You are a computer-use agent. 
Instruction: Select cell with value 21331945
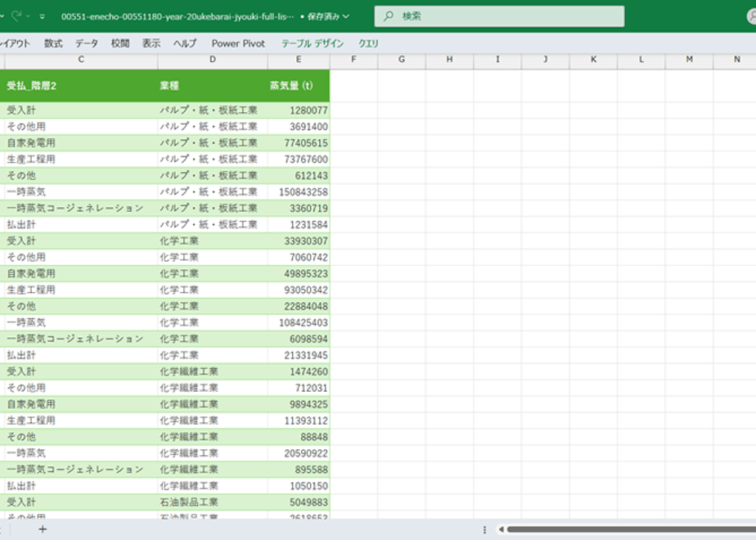click(299, 355)
